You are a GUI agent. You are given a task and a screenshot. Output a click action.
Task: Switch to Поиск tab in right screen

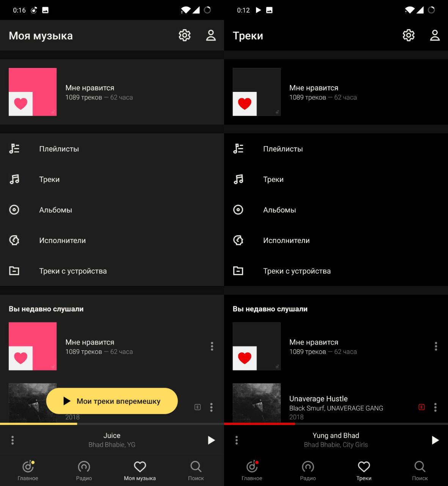coord(420,470)
